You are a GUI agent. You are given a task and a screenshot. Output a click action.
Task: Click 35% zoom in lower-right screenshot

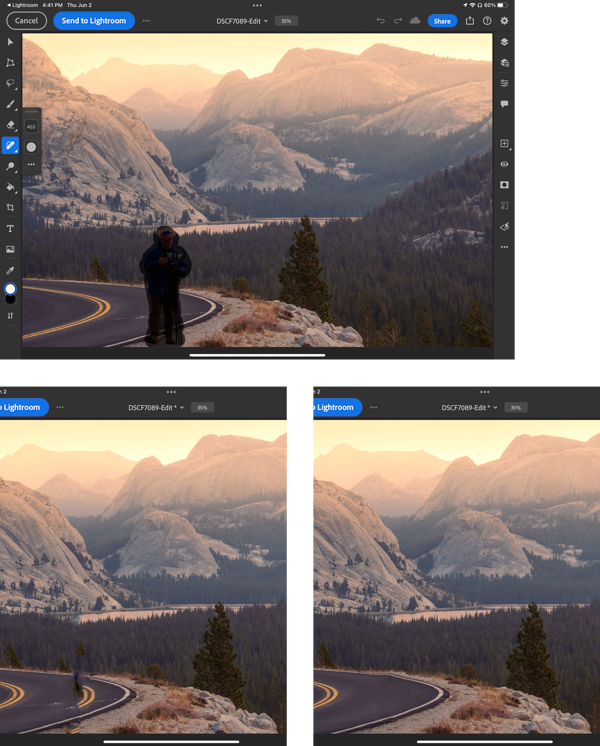[516, 408]
